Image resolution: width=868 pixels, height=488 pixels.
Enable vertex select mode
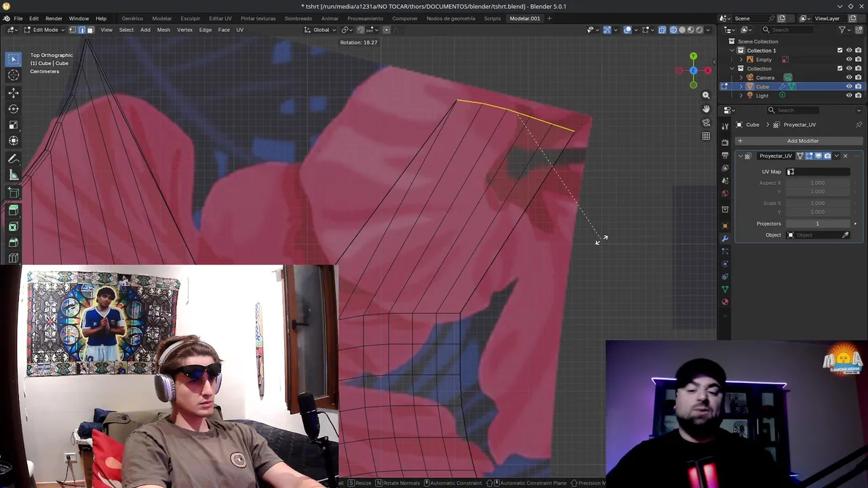click(x=73, y=30)
